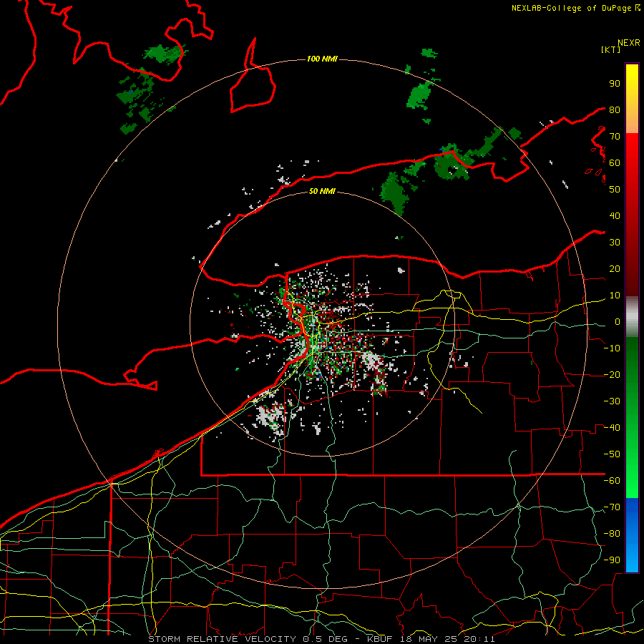This screenshot has height=644, width=644.
Task: Click the 20:11 timestamp
Action: (x=479, y=639)
